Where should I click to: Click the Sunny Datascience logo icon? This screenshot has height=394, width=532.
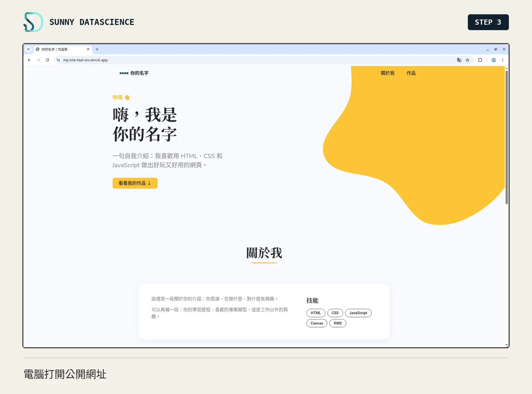33,22
